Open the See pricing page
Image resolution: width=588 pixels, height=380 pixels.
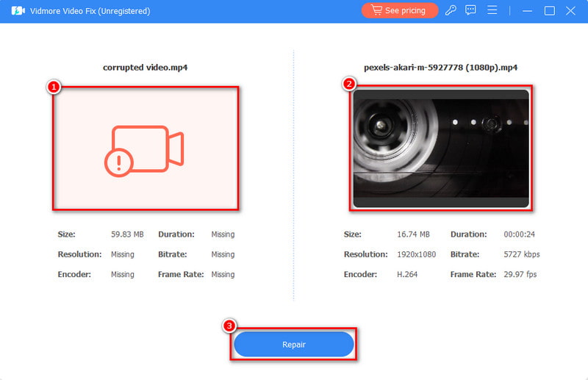point(400,11)
